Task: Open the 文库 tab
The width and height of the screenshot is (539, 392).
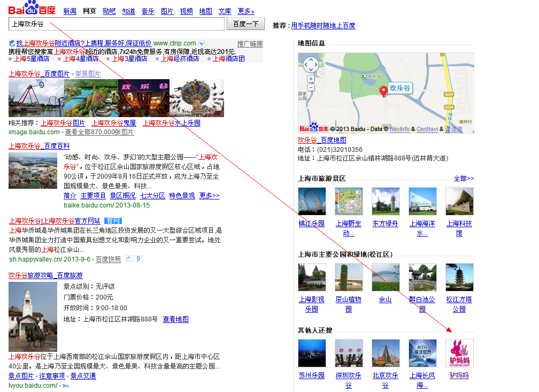Action: click(225, 11)
